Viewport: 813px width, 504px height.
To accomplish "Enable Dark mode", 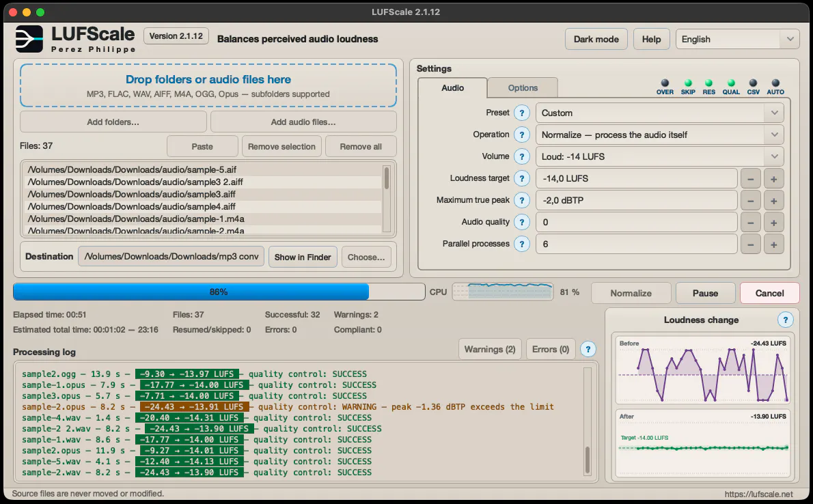I will click(x=596, y=39).
